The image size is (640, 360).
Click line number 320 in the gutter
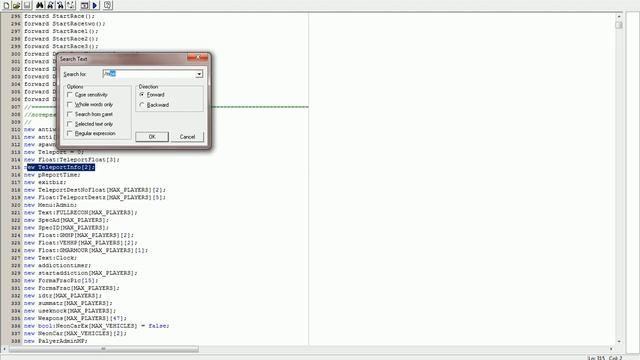[16, 205]
